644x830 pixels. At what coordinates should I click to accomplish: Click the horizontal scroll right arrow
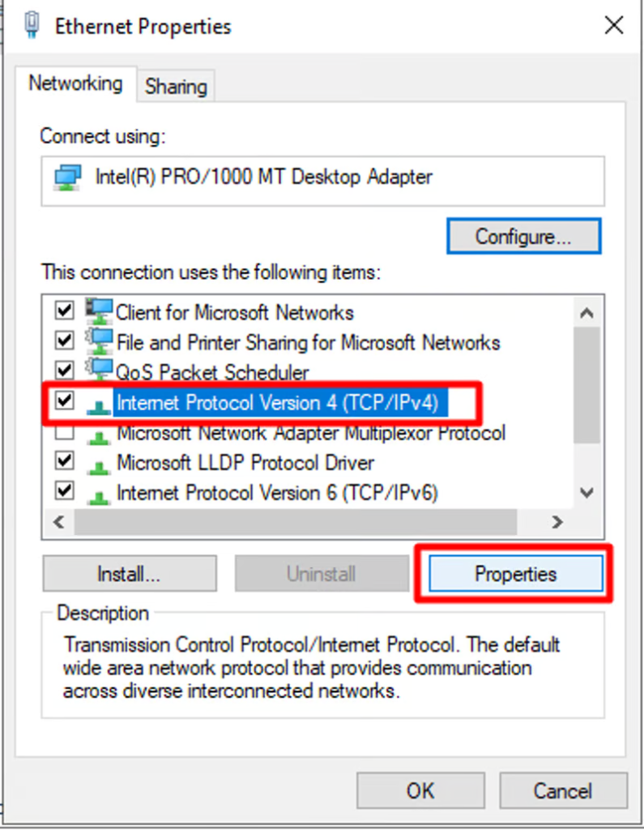coord(557,523)
